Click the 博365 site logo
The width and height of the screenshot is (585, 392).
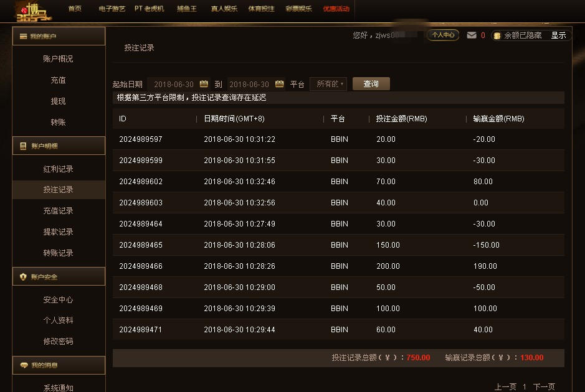pyautogui.click(x=31, y=11)
